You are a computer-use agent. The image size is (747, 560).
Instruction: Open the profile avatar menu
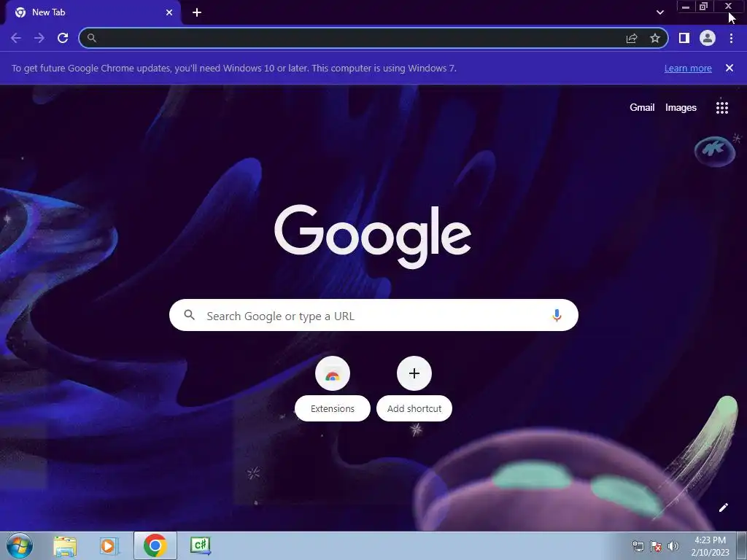(x=708, y=38)
